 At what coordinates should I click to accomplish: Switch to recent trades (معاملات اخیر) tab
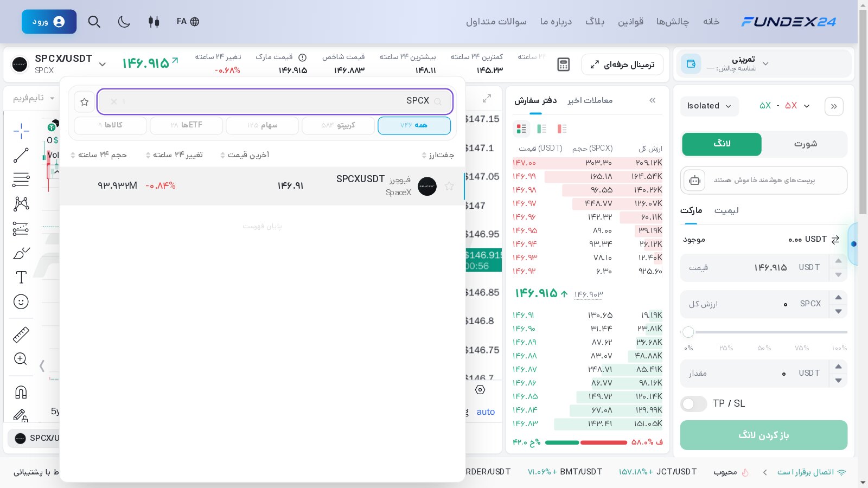(x=590, y=100)
